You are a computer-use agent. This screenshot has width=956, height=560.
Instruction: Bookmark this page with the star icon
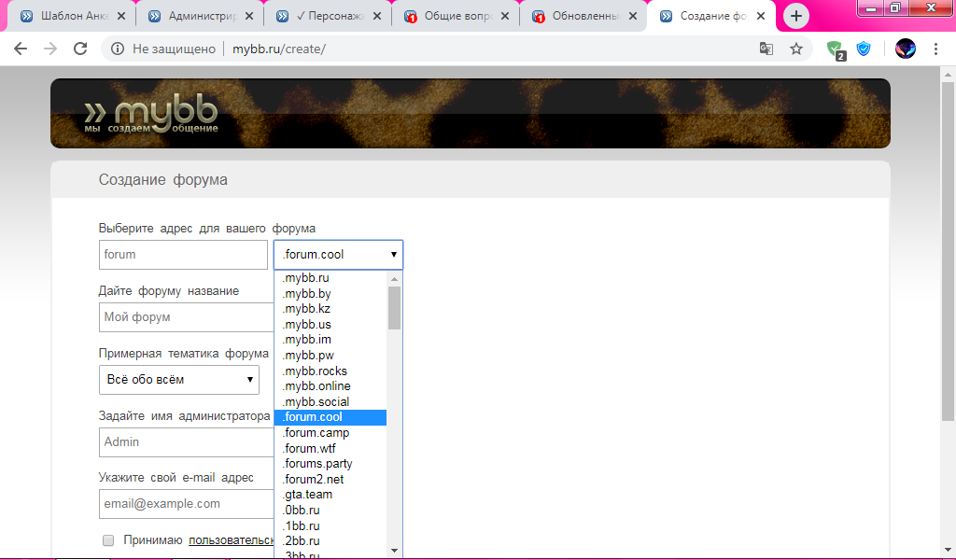coord(796,49)
